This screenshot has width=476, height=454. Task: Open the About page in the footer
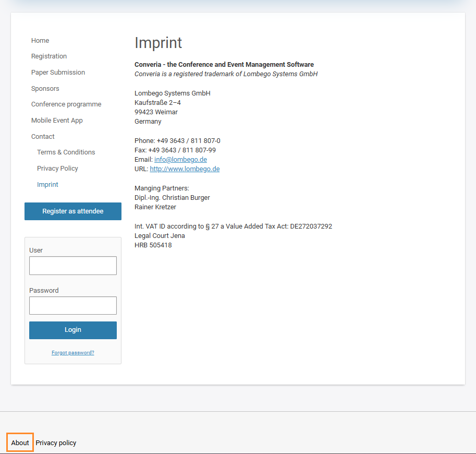coord(20,442)
